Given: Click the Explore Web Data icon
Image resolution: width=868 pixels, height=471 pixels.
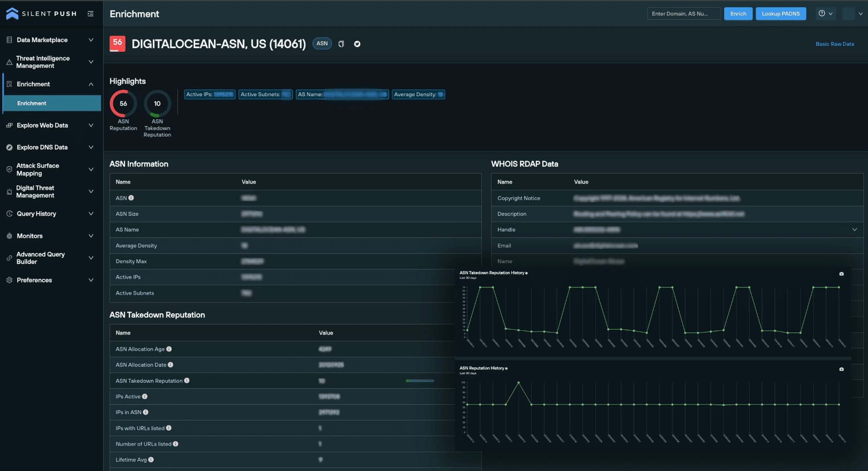Looking at the screenshot, I should [9, 125].
